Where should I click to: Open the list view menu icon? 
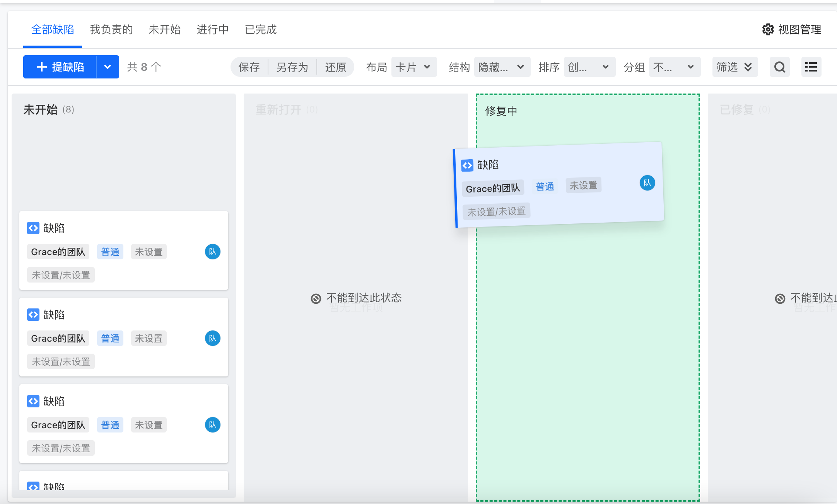coord(811,67)
